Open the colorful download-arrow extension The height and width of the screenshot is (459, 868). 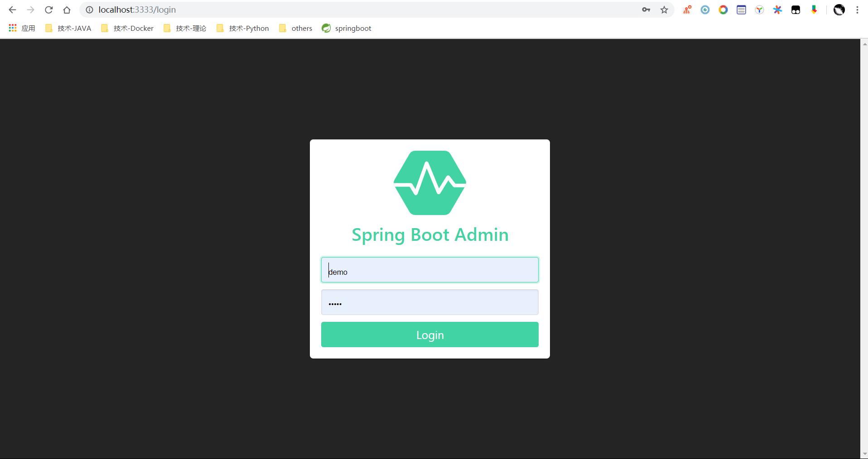tap(814, 10)
